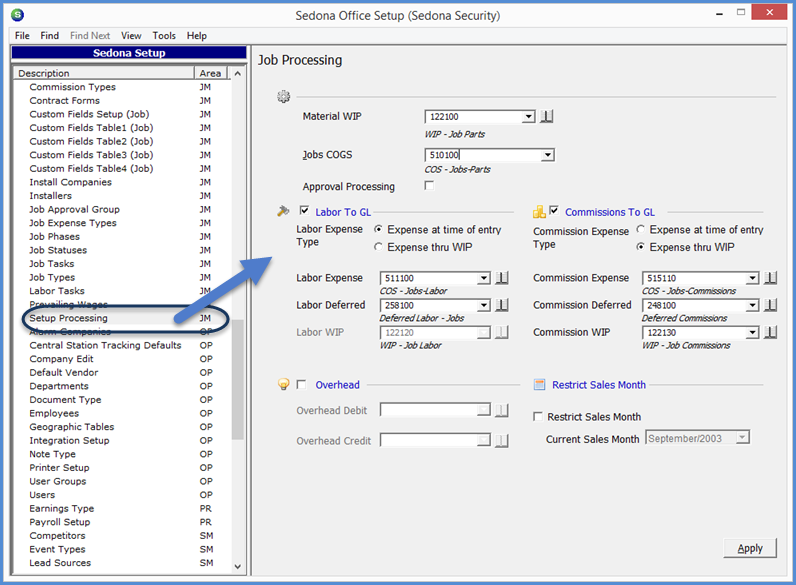Image resolution: width=796 pixels, height=585 pixels.
Task: Click the Sedona app icon in title bar
Action: pyautogui.click(x=17, y=15)
